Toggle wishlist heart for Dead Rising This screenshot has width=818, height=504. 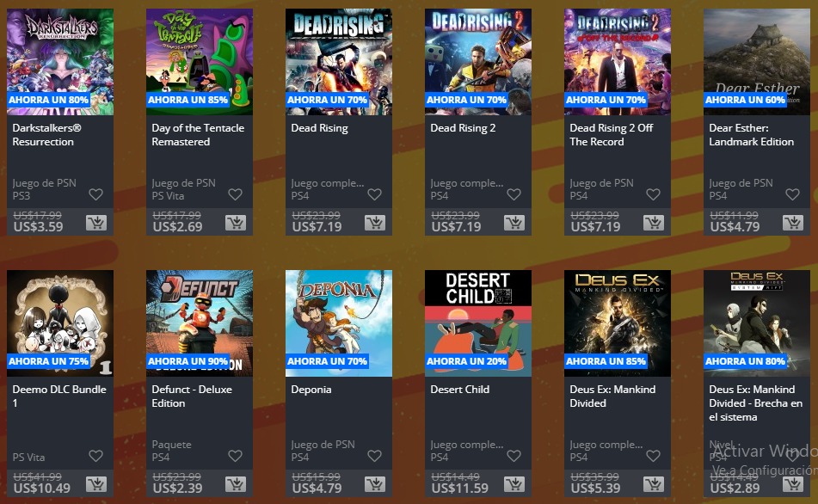(x=374, y=194)
